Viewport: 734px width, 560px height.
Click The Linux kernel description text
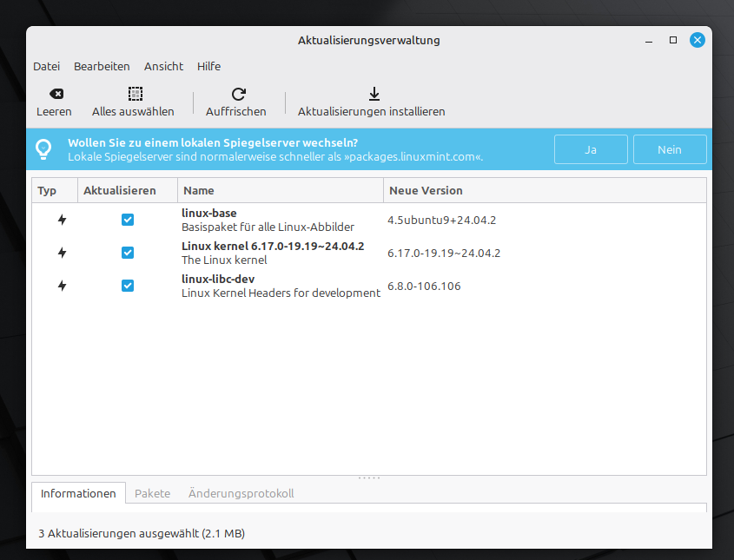(224, 260)
